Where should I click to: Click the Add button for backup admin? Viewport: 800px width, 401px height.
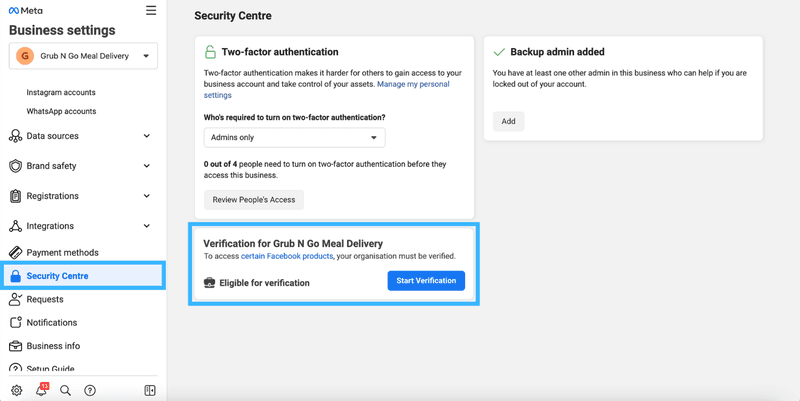pos(508,121)
